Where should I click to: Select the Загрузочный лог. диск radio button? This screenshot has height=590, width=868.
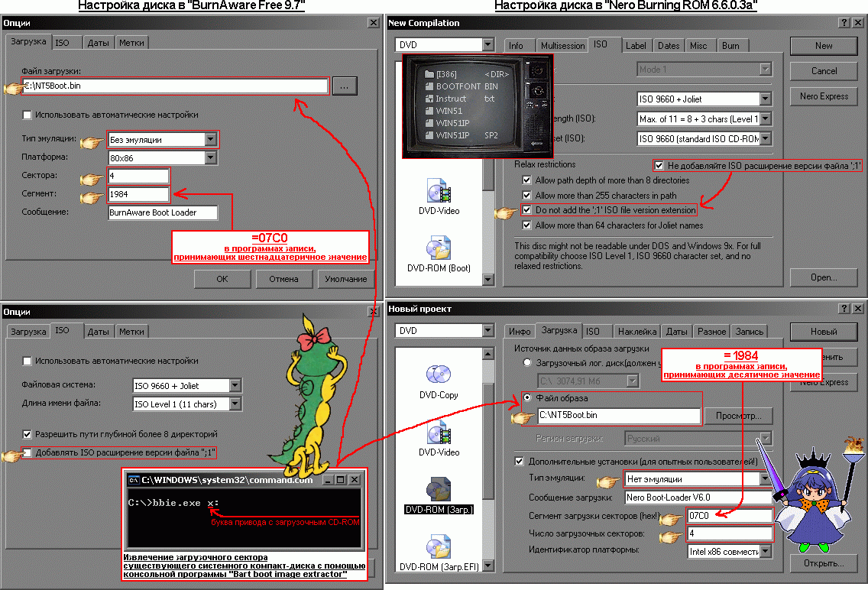[527, 362]
